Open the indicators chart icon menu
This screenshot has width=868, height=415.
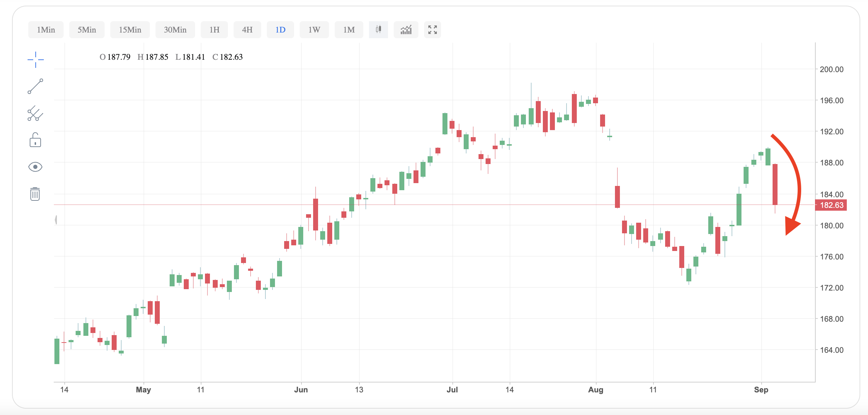[x=406, y=30]
